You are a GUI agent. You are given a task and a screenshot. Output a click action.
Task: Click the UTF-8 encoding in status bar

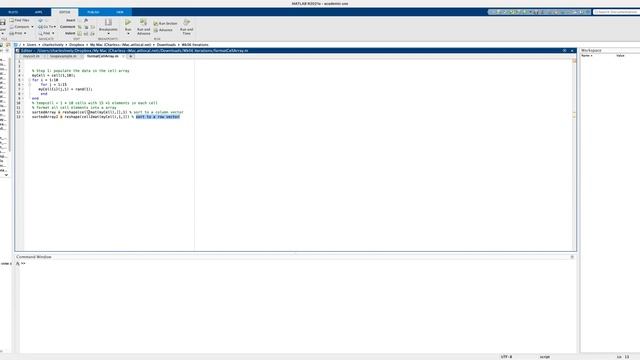pyautogui.click(x=506, y=357)
